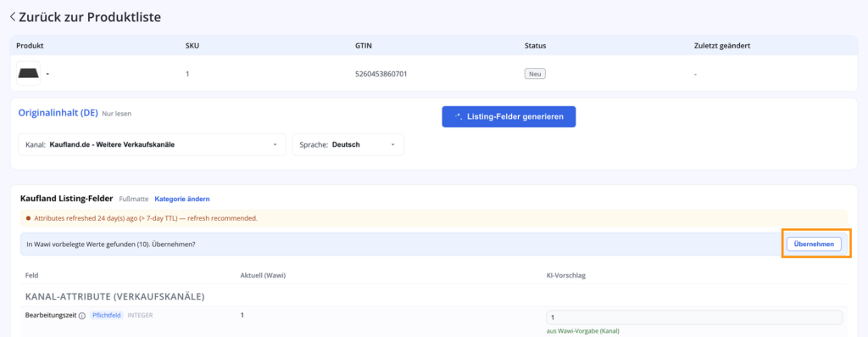Open the Sprache Deutsch dropdown

[348, 144]
